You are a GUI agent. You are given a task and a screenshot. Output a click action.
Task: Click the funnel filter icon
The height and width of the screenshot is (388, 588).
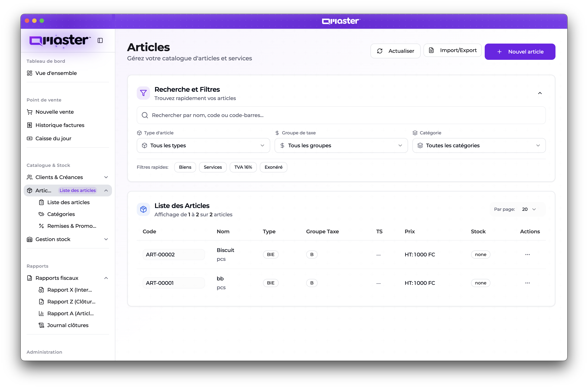[143, 93]
